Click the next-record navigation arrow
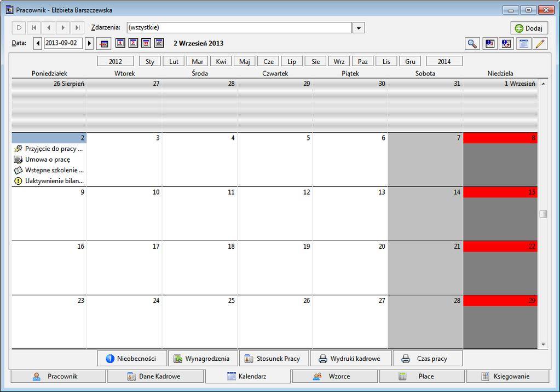 (x=63, y=27)
